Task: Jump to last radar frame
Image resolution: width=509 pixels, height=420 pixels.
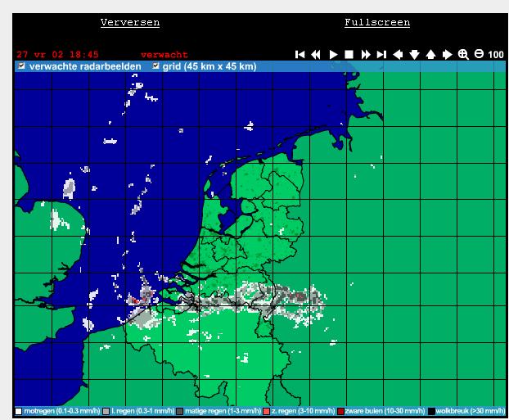Action: tap(381, 55)
